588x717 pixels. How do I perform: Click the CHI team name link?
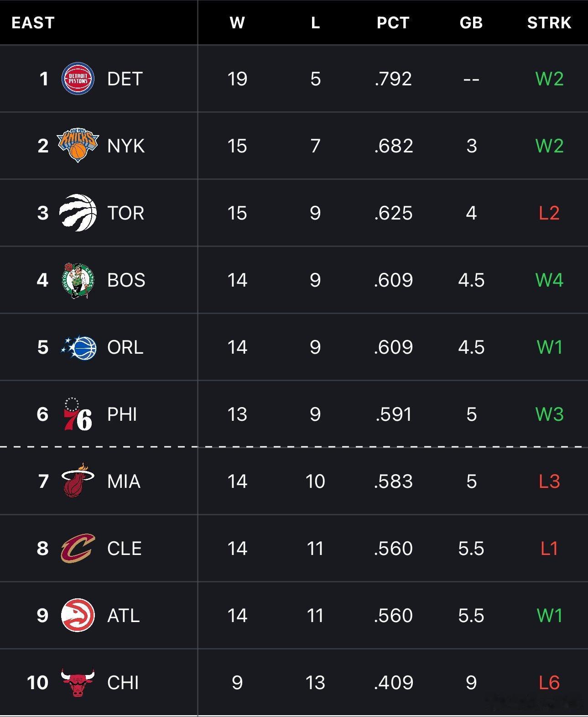pos(123,683)
